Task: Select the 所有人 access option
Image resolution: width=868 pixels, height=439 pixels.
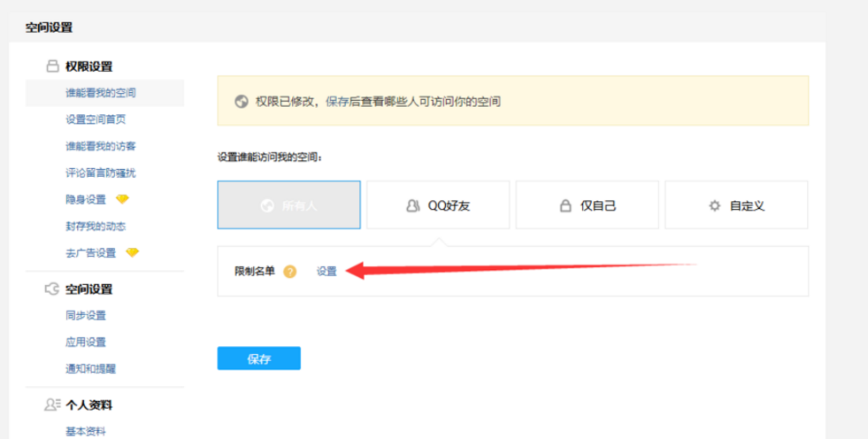Action: click(x=288, y=205)
